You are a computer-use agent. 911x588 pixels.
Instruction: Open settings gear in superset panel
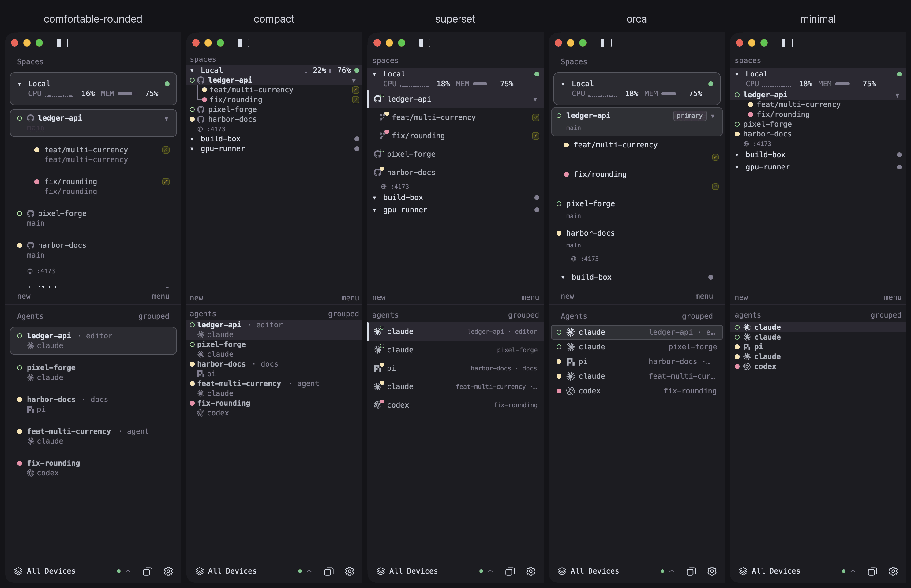click(530, 571)
